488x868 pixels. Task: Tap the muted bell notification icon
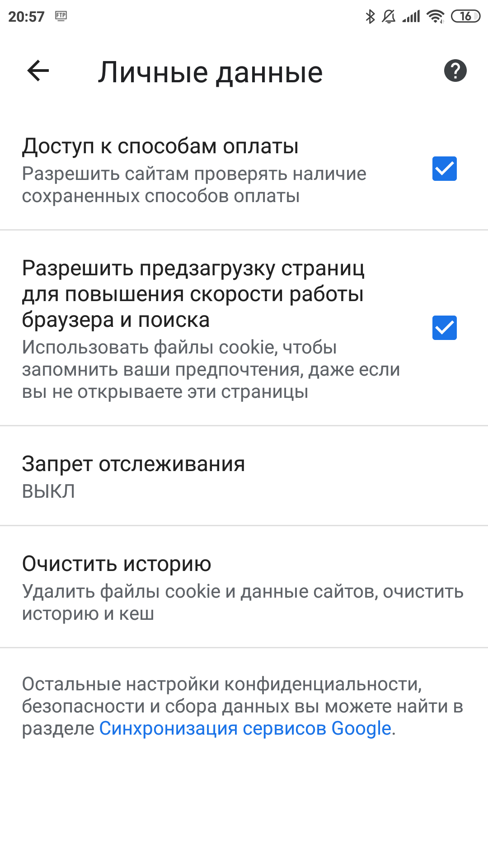point(389,17)
